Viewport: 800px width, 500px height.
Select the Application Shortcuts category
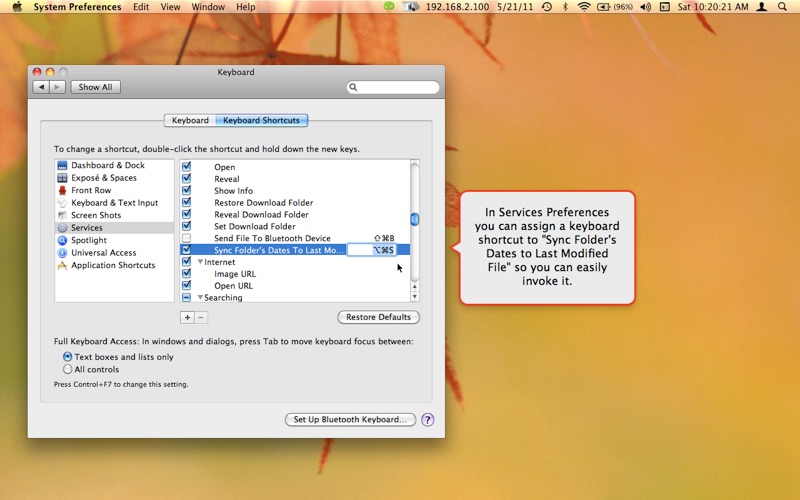(114, 265)
